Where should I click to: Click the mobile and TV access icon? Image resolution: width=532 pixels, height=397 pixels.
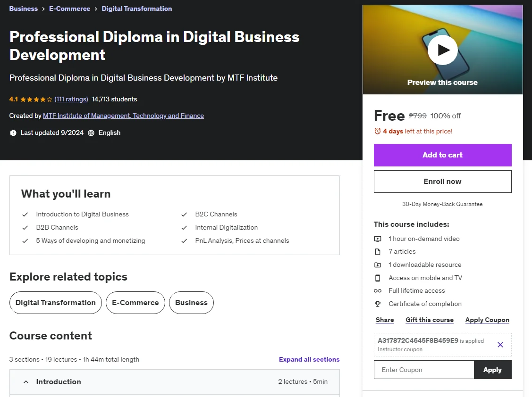[x=377, y=278]
